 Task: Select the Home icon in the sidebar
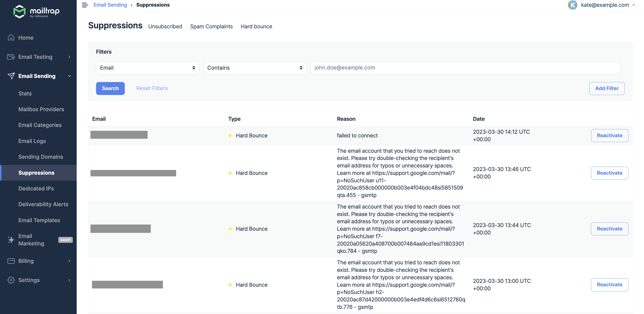pos(11,37)
